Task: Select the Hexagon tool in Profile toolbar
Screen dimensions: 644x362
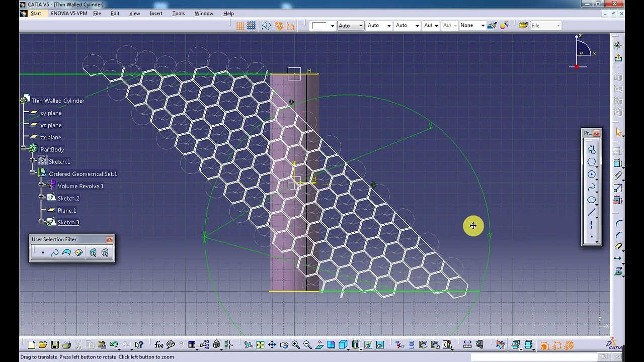Action: (x=591, y=162)
